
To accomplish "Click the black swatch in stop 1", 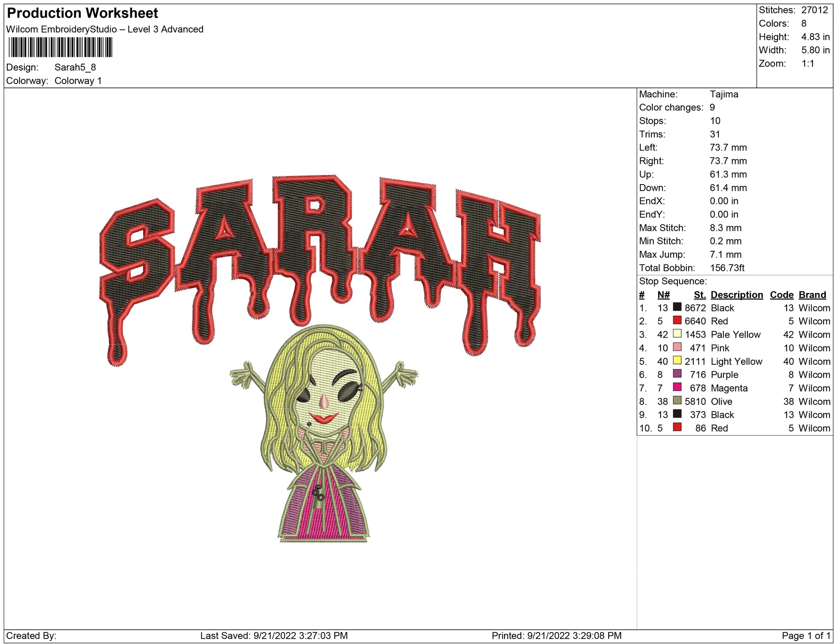I will pos(677,307).
